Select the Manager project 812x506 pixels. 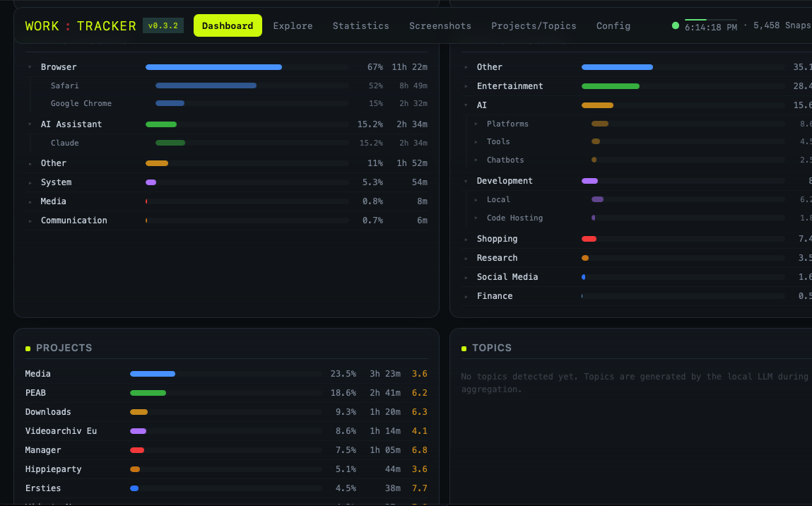click(x=226, y=451)
